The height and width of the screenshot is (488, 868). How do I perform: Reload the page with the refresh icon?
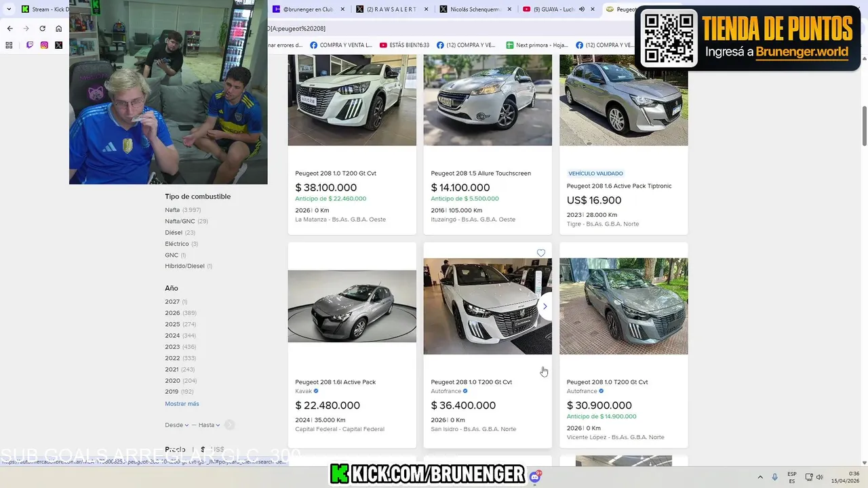[x=42, y=28]
